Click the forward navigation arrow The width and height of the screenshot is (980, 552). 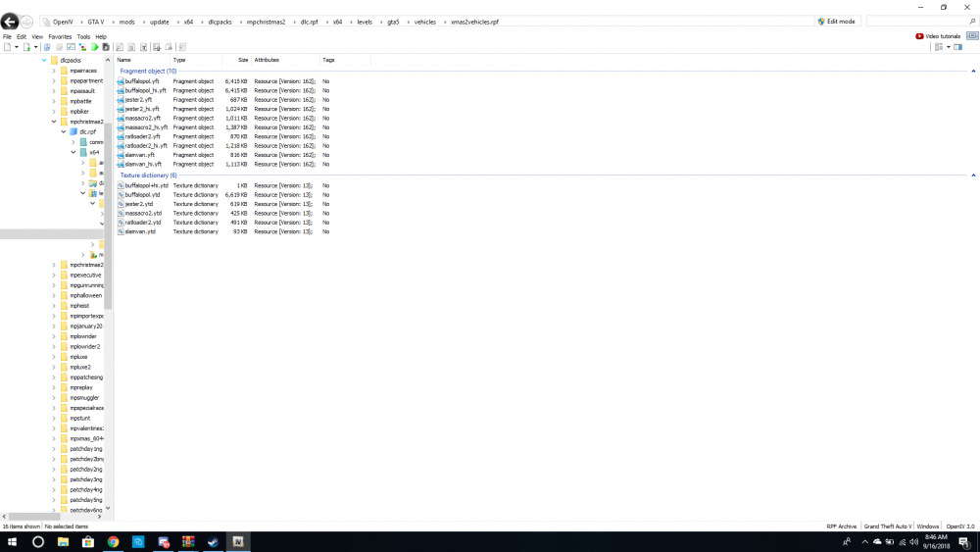[x=26, y=22]
